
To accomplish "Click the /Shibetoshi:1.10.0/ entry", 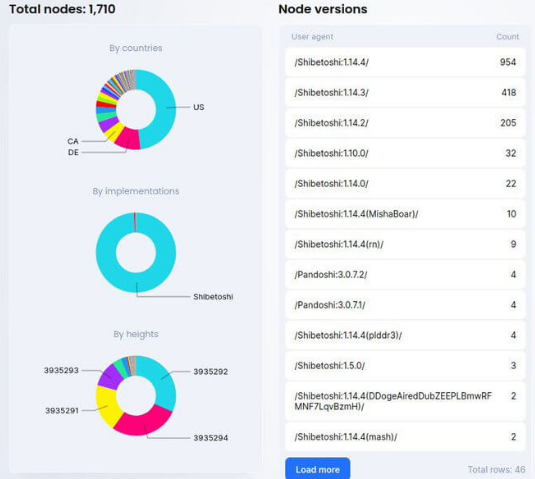I will click(x=405, y=153).
